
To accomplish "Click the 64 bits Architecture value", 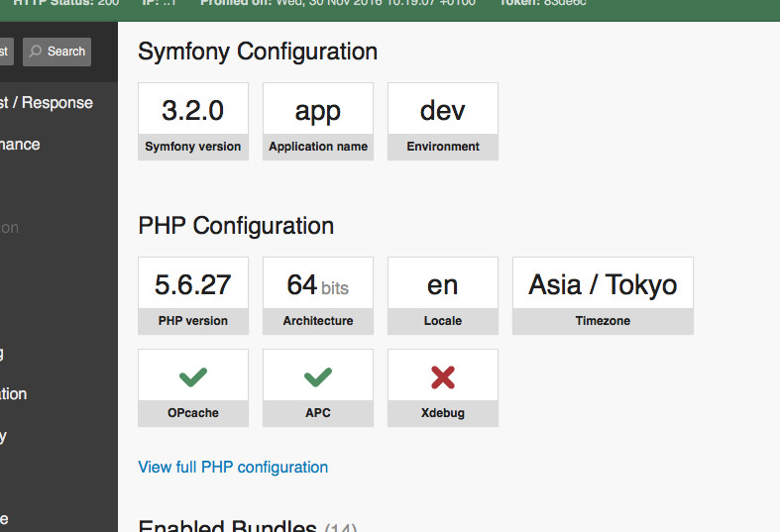I will [x=318, y=285].
